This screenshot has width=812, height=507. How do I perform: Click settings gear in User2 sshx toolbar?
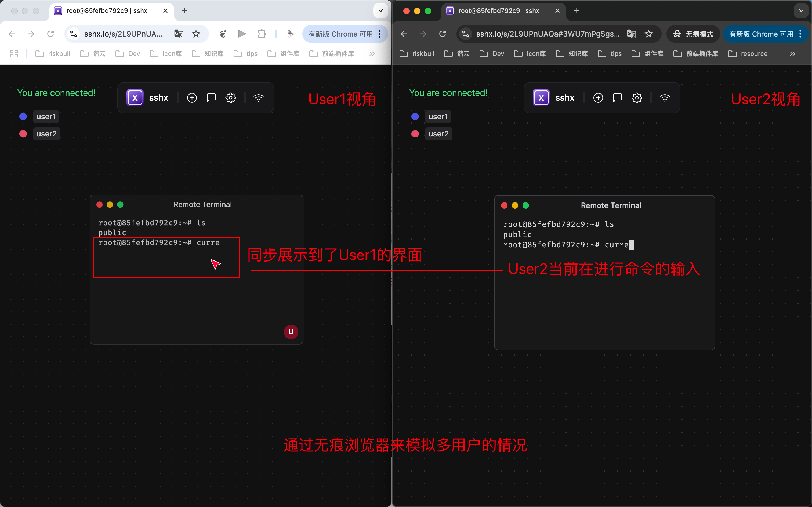pyautogui.click(x=637, y=98)
